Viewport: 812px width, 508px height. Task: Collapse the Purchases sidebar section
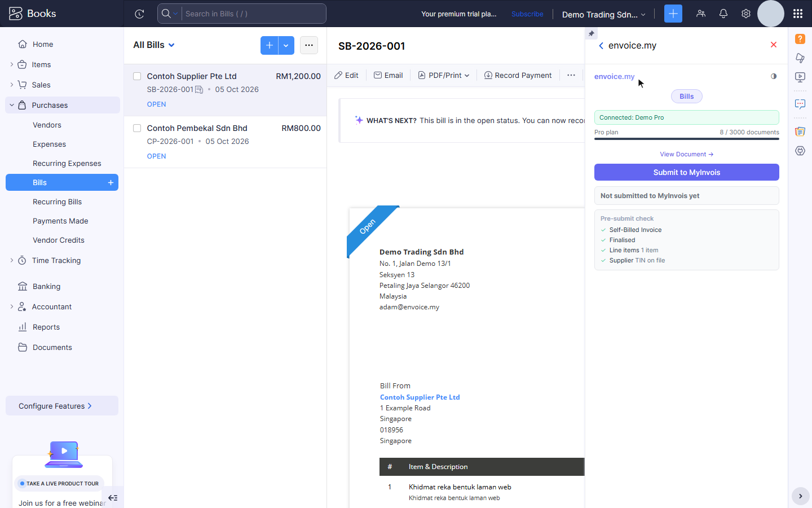(12, 105)
